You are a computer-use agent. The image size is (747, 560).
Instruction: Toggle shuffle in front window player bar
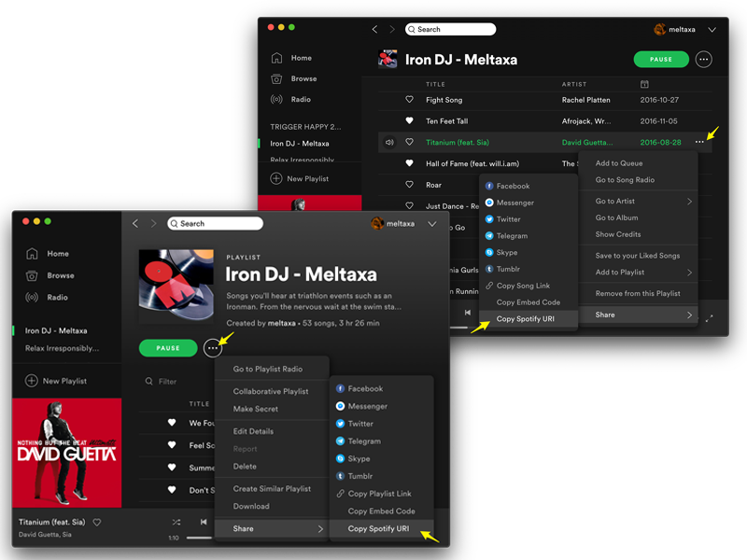(176, 523)
